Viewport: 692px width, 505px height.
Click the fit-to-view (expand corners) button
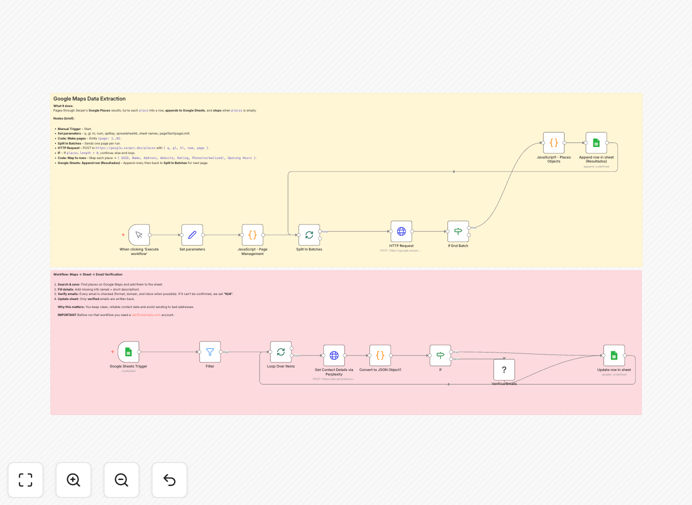tap(26, 480)
